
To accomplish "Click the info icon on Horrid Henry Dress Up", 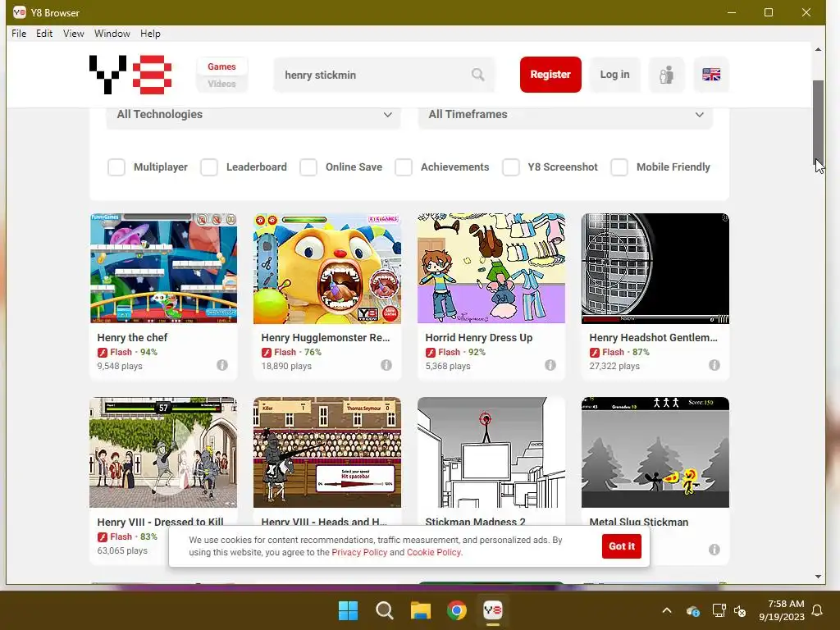I will tap(550, 365).
